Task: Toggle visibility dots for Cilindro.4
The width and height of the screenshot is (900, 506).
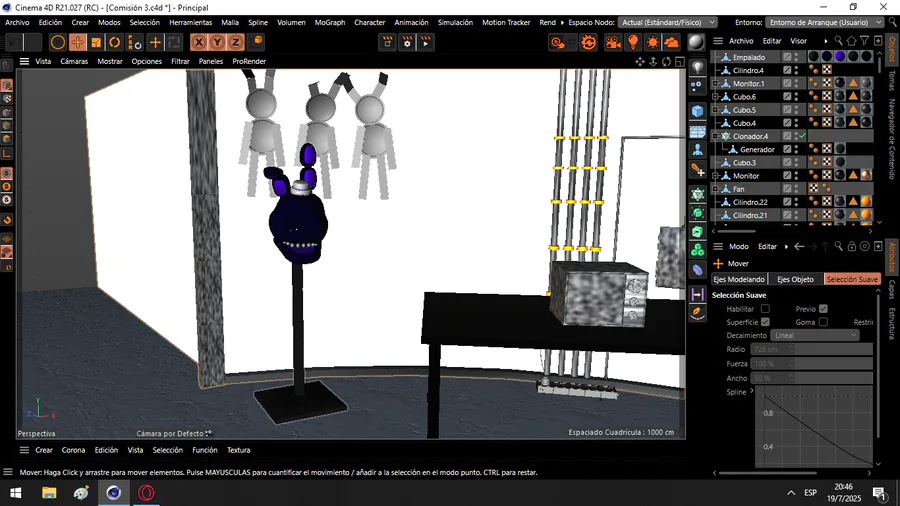Action: [797, 70]
